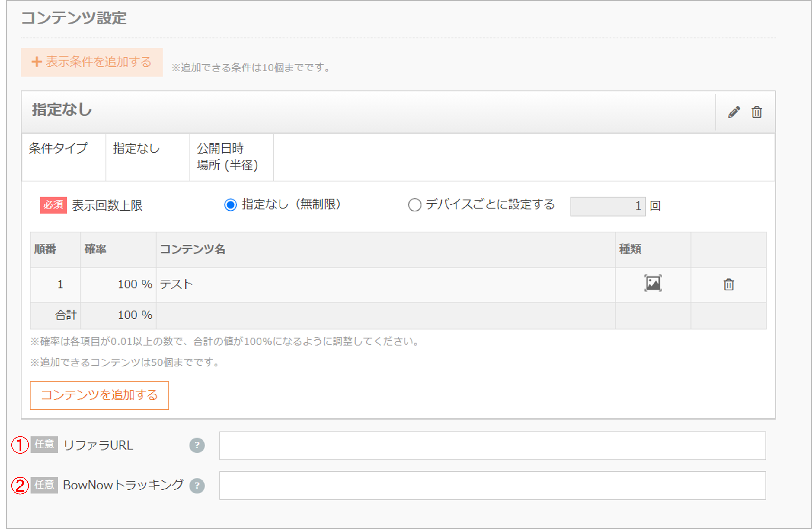This screenshot has width=812, height=529.
Task: Click the 指定なし condition header title
Action: [x=62, y=110]
